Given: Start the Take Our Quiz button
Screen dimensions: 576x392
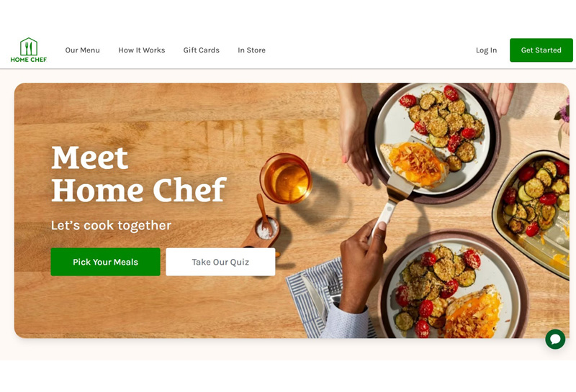Looking at the screenshot, I should point(220,262).
